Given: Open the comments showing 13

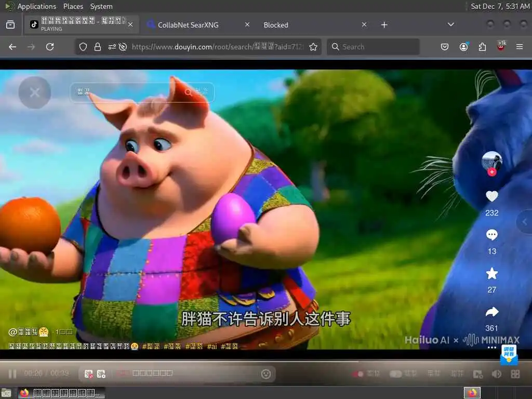Looking at the screenshot, I should (x=491, y=235).
